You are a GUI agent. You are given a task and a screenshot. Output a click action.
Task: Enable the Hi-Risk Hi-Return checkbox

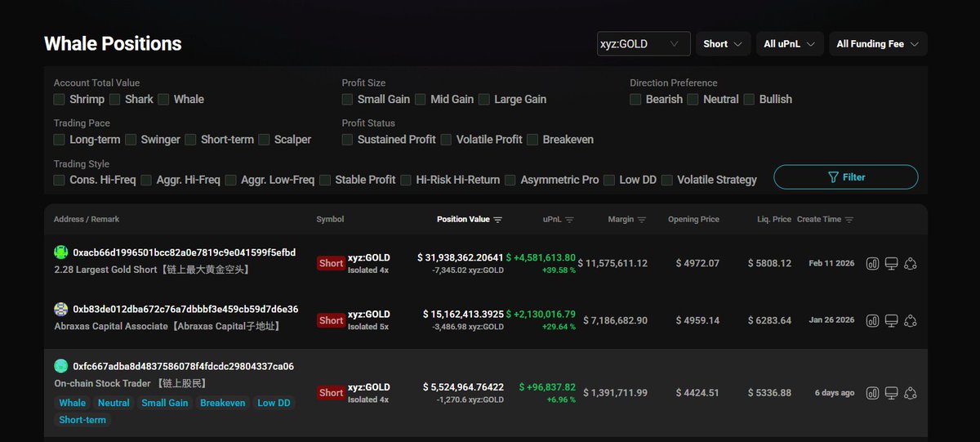(406, 180)
